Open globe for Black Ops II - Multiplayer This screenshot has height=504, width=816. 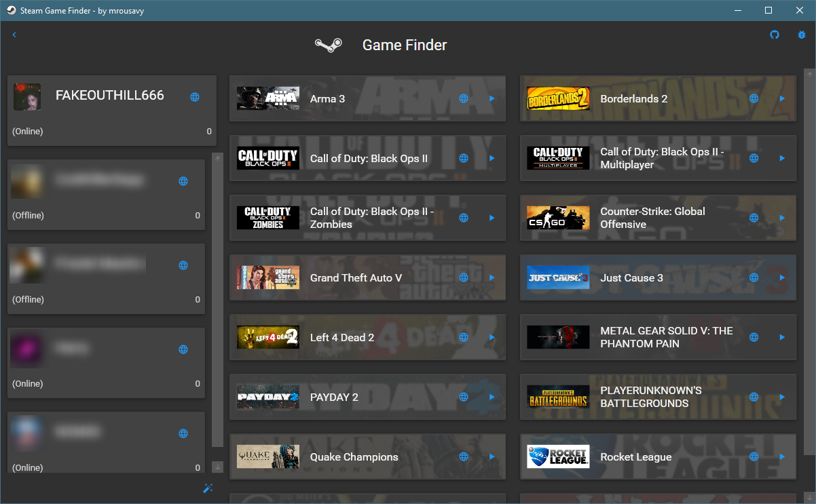click(x=754, y=158)
